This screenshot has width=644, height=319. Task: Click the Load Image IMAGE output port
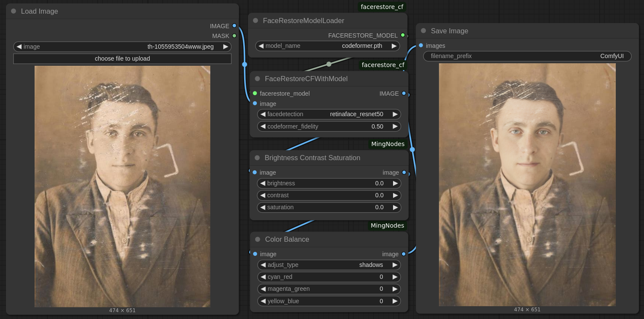(x=234, y=26)
